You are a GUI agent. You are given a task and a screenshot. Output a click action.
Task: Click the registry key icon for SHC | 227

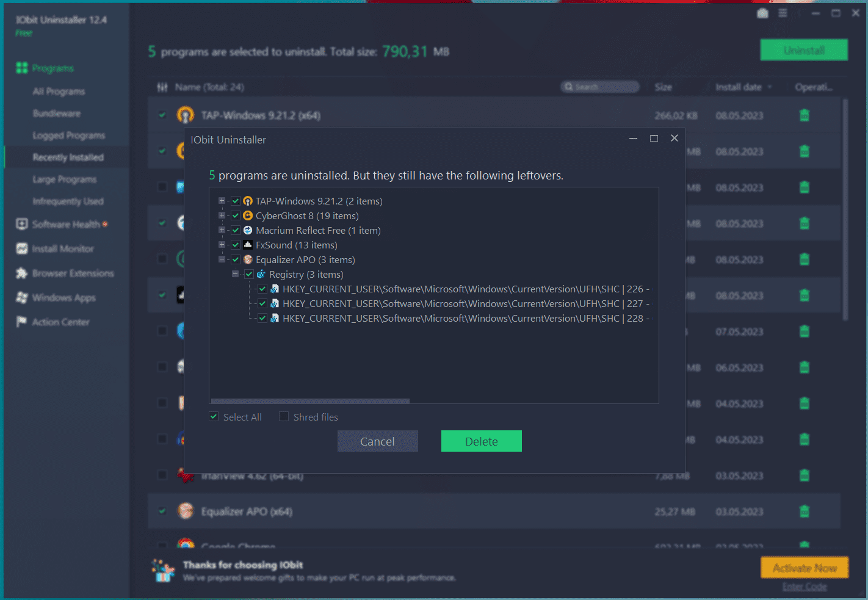click(275, 303)
